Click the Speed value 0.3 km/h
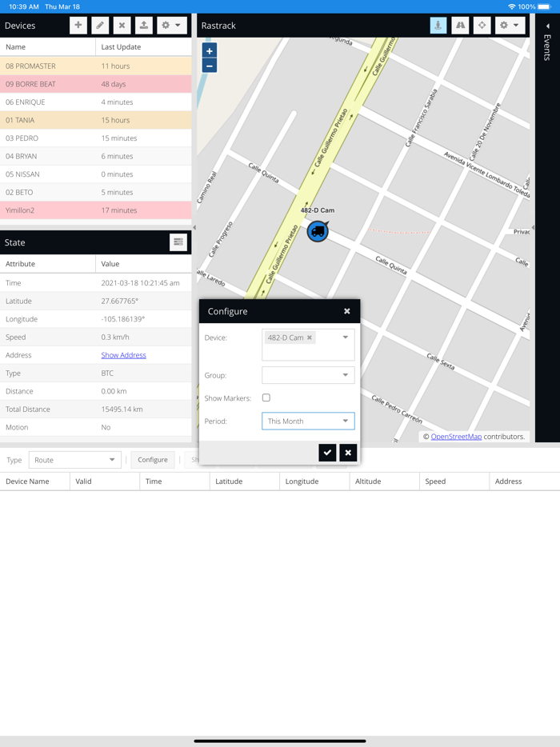This screenshot has height=747, width=560. pos(115,338)
